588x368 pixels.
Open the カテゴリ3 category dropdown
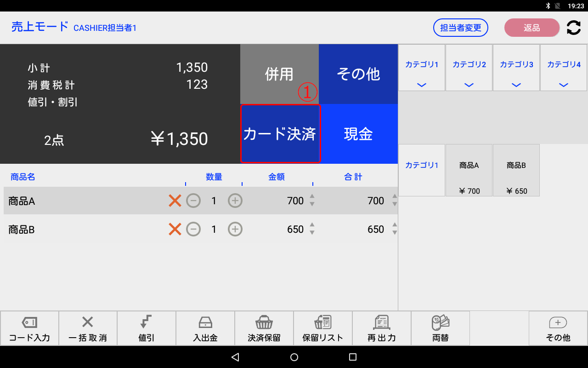[x=516, y=85]
